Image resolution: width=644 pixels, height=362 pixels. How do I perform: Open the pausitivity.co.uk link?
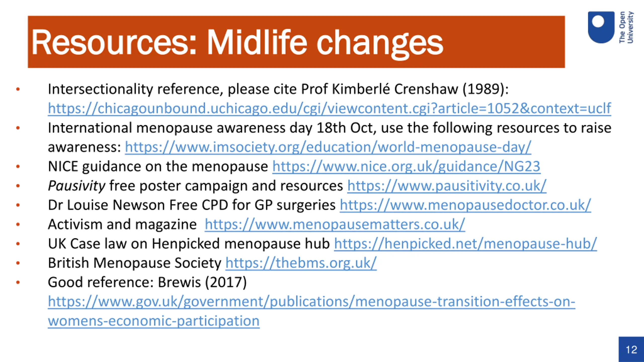click(447, 186)
